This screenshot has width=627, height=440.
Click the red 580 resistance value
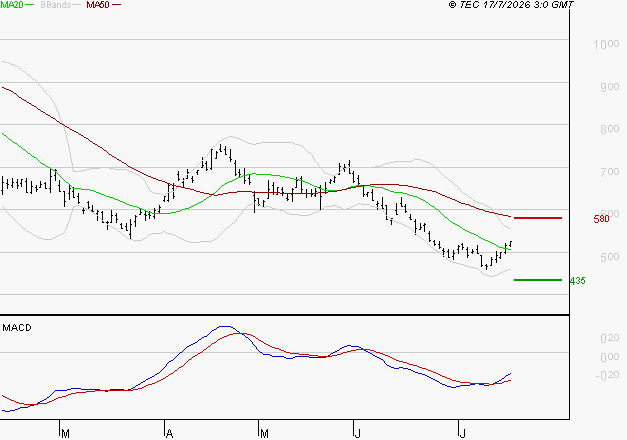coord(601,219)
